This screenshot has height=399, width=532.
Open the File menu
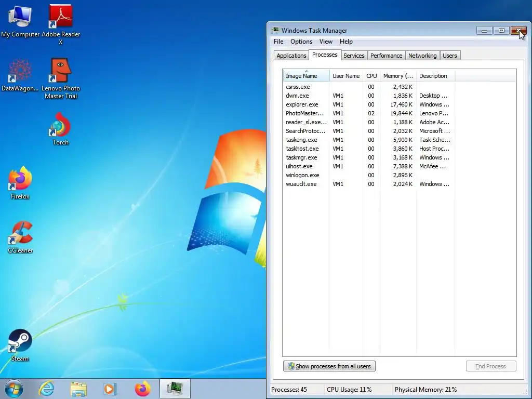278,42
